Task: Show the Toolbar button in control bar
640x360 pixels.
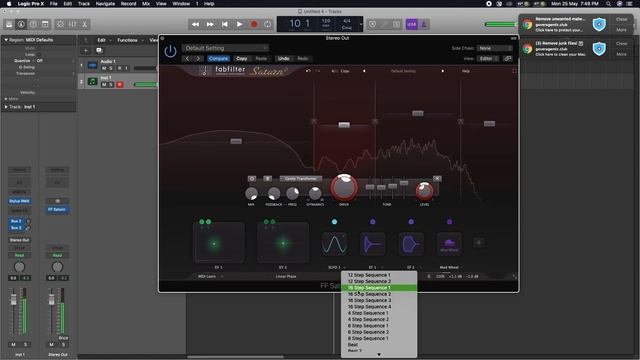Action: [x=45, y=24]
